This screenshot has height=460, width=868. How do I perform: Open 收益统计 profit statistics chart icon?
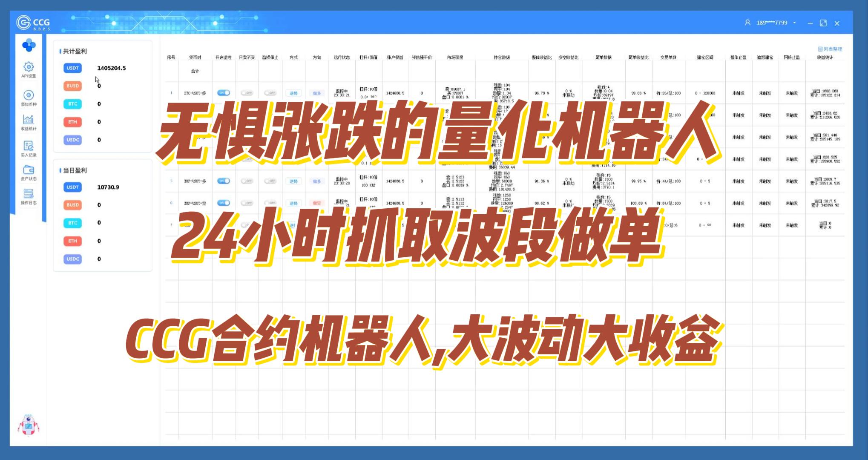29,123
